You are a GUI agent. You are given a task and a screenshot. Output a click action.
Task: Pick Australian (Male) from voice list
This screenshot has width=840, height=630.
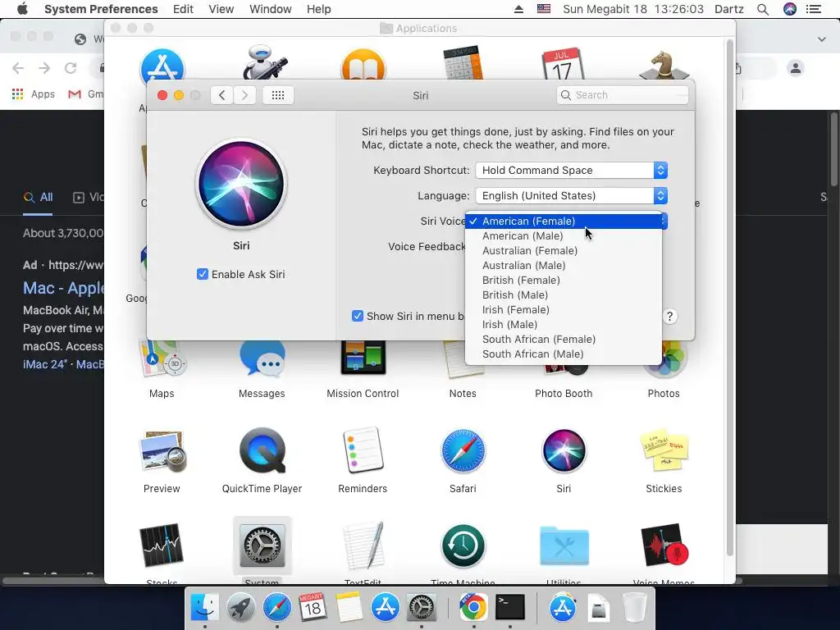(563, 265)
